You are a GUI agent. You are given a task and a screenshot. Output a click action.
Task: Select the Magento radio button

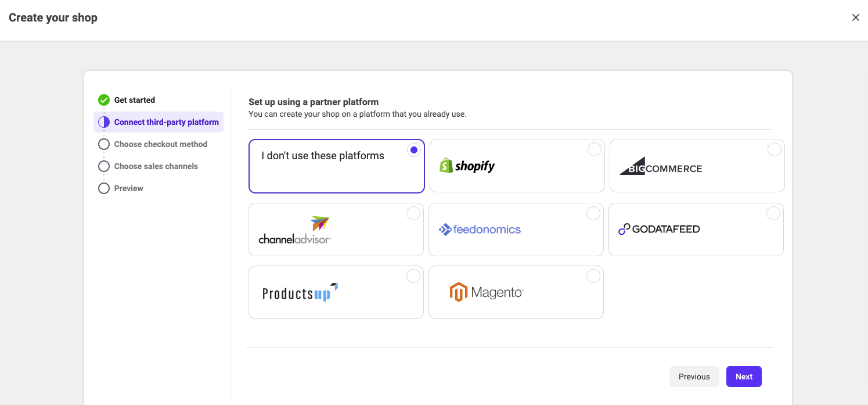coord(593,277)
